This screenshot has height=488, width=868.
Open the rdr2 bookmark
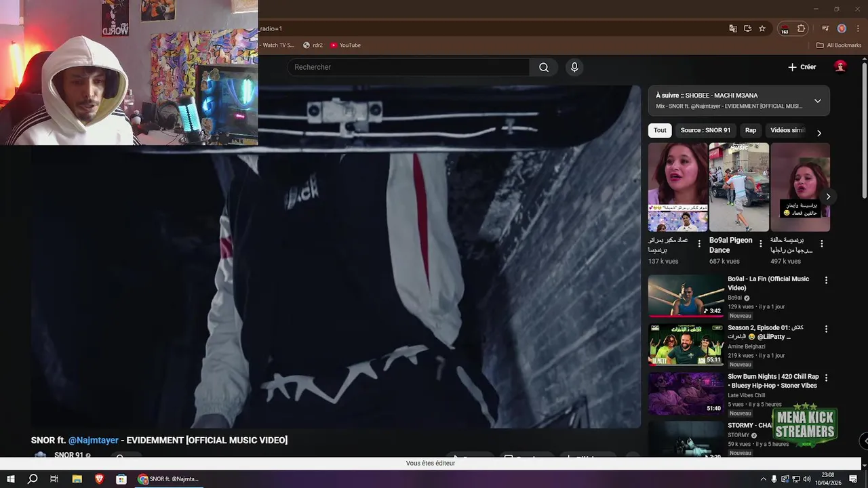[x=313, y=45]
